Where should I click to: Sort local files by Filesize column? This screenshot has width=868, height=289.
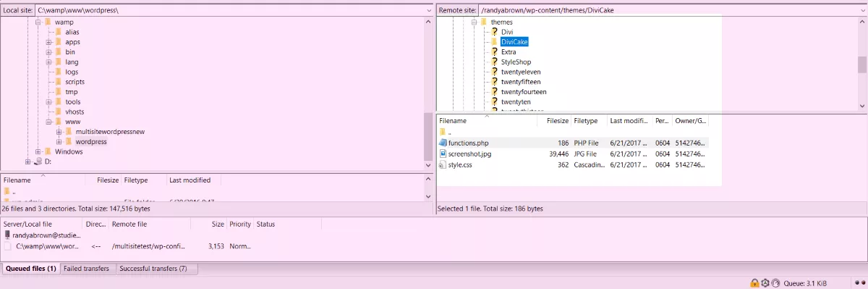coord(103,180)
